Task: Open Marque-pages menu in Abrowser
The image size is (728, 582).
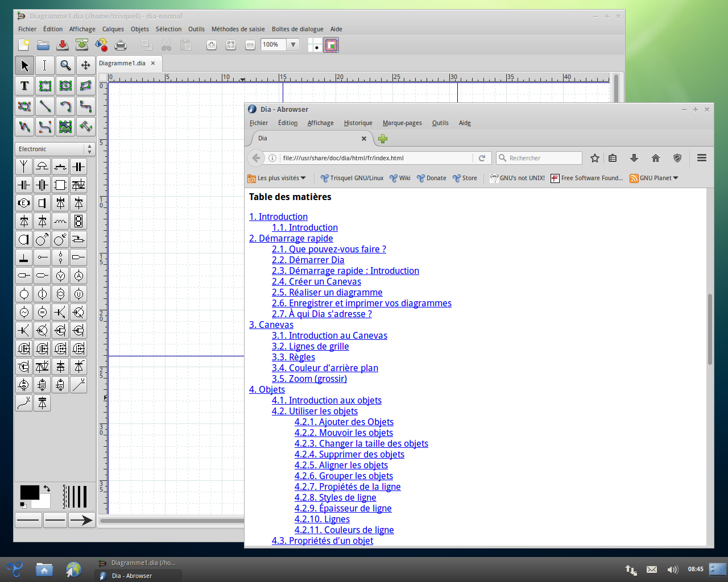Action: click(402, 123)
